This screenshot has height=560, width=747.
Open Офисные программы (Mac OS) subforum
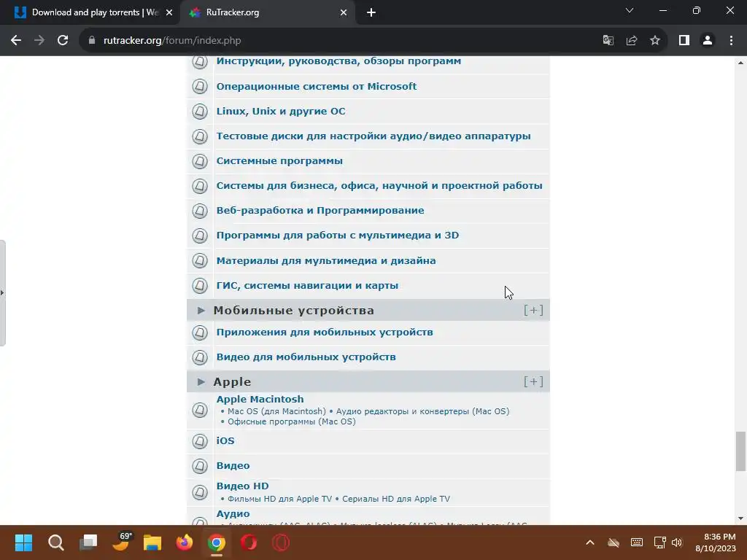pos(291,422)
